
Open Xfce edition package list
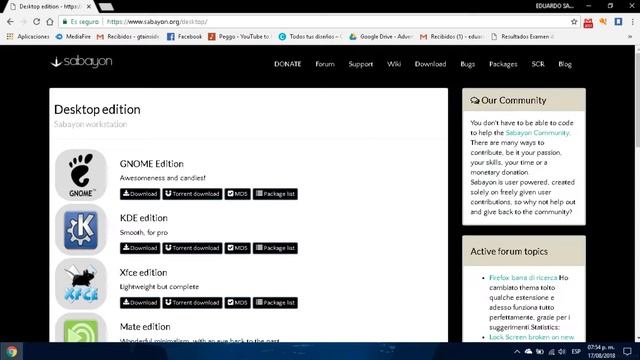click(275, 303)
